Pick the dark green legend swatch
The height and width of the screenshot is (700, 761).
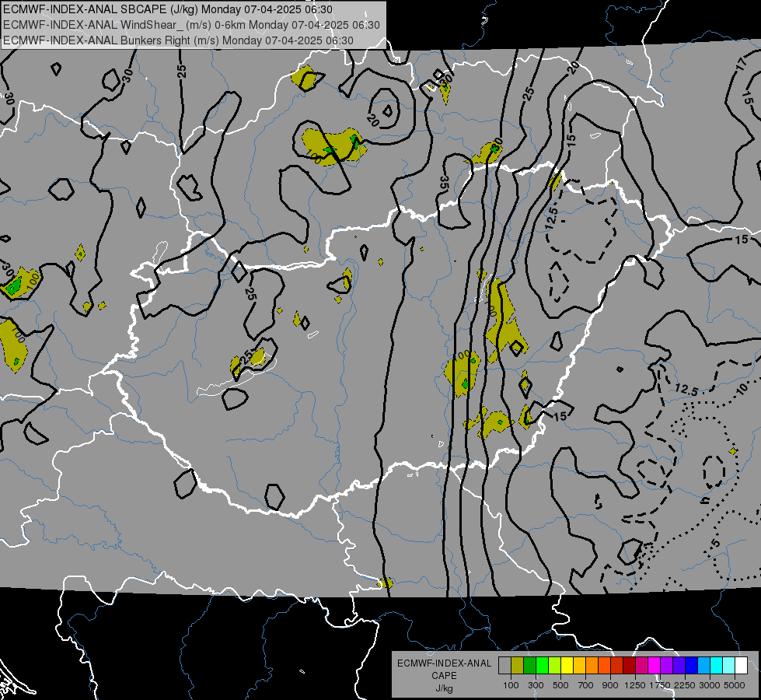click(530, 666)
